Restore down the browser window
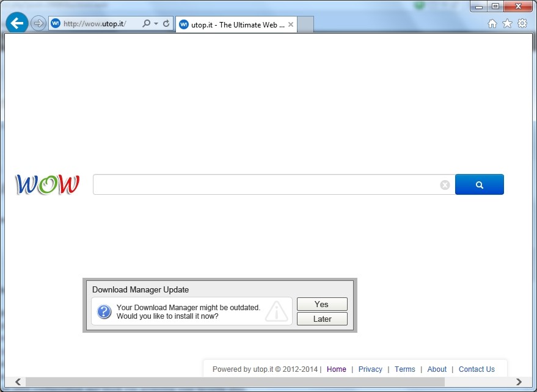This screenshot has height=392, width=537. 495,7
